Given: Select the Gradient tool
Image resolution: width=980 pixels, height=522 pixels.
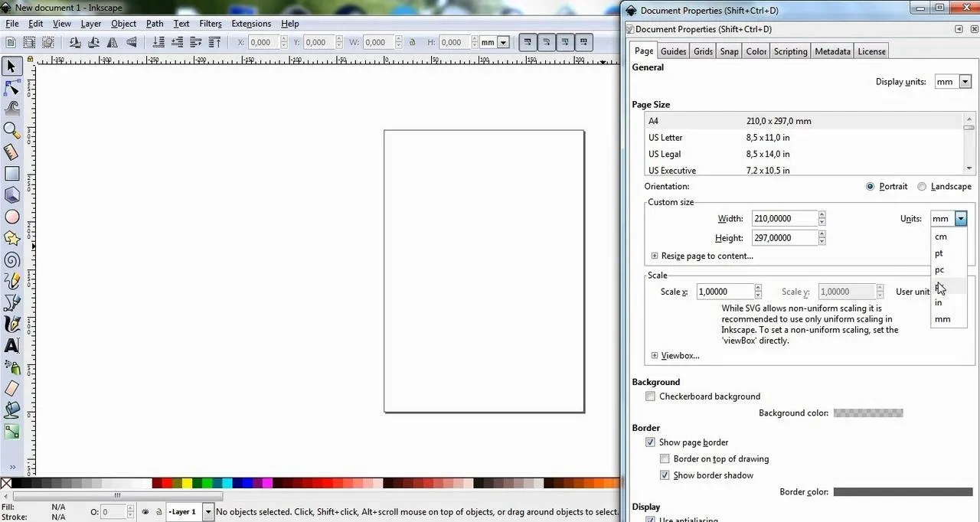Looking at the screenshot, I should (x=11, y=432).
